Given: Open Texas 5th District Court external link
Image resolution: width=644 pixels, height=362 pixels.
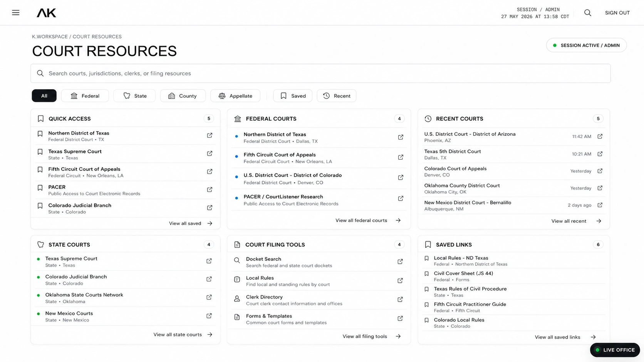Looking at the screenshot, I should [x=600, y=154].
